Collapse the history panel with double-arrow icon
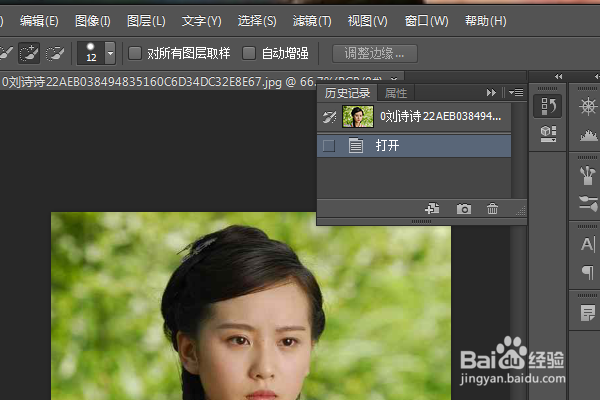This screenshot has width=600, height=400. 491,93
